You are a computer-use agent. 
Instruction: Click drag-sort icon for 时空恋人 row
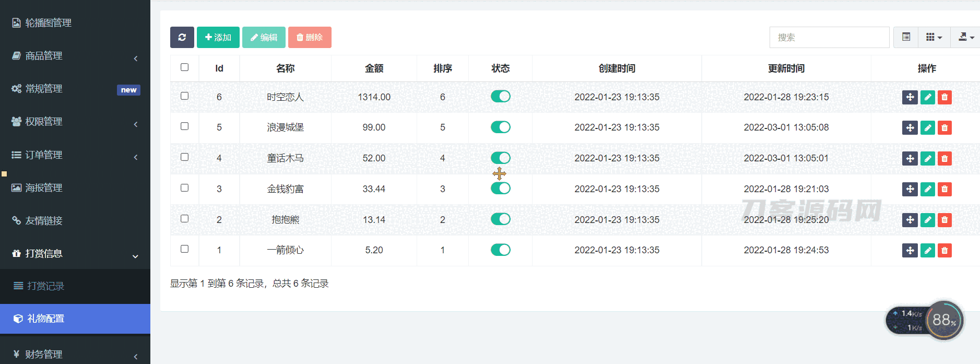910,97
